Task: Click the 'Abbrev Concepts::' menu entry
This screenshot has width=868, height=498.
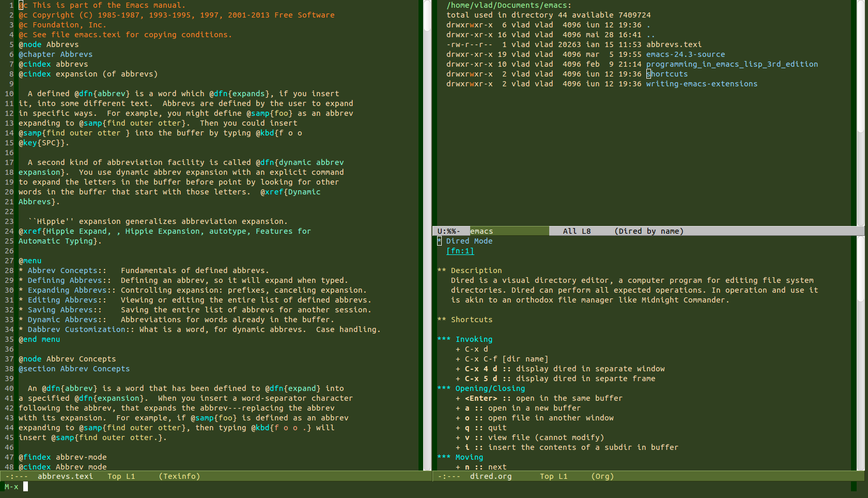Action: pos(67,270)
